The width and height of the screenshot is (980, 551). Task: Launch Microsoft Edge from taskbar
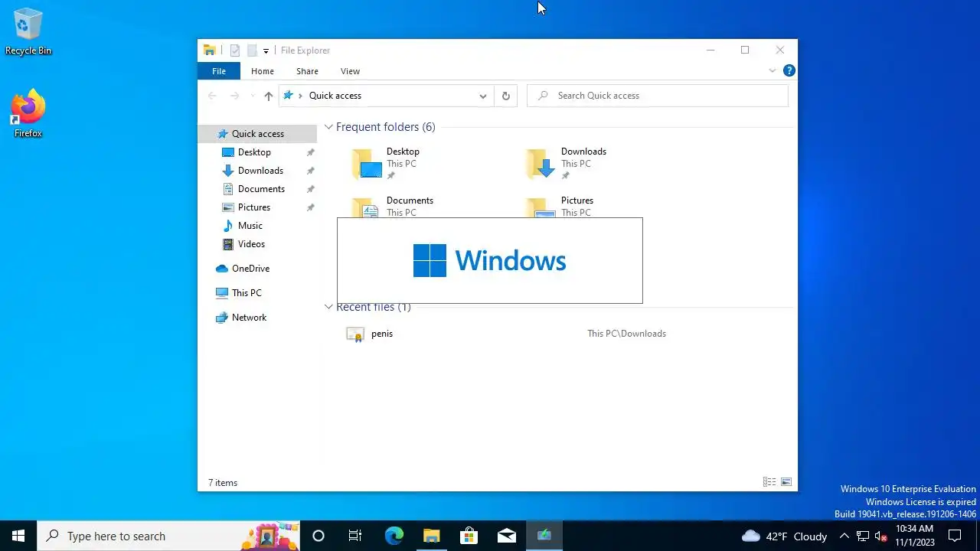point(394,536)
